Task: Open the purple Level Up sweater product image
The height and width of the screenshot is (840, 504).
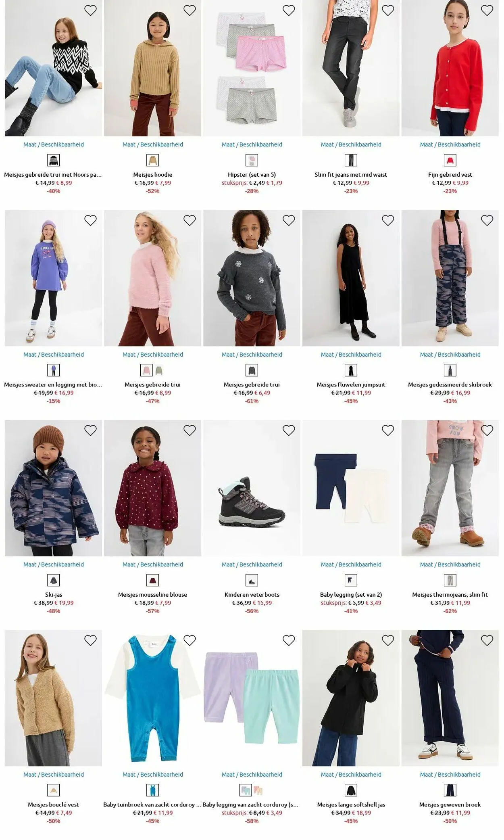Action: [x=54, y=278]
